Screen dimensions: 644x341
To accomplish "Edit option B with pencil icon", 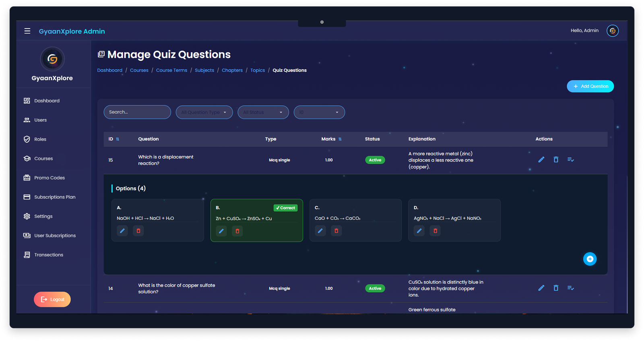I will tap(221, 231).
